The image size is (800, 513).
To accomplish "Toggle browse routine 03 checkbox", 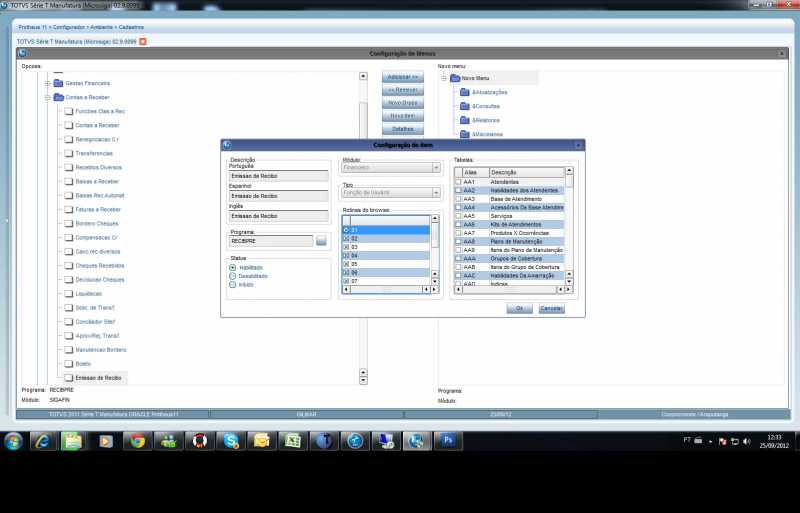I will [346, 247].
